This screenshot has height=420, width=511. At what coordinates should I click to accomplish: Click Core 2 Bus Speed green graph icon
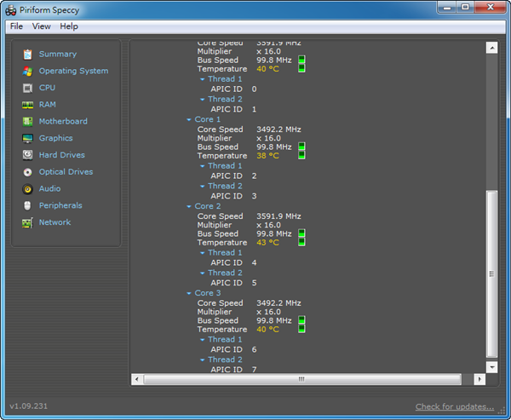pyautogui.click(x=301, y=233)
